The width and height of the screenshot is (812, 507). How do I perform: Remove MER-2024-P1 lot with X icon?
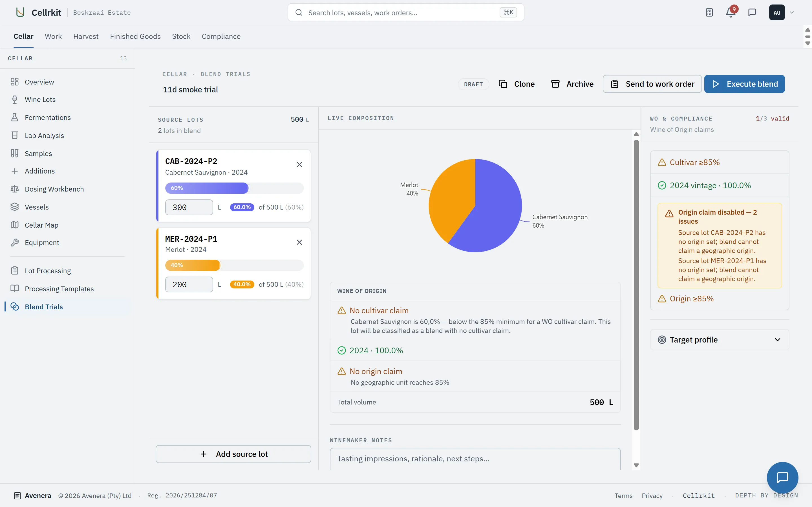[299, 242]
